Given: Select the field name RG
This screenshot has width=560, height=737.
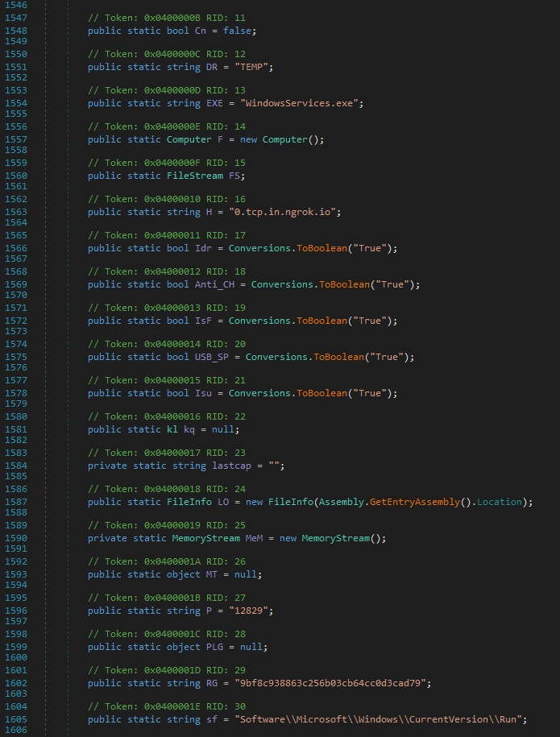Looking at the screenshot, I should coord(212,683).
